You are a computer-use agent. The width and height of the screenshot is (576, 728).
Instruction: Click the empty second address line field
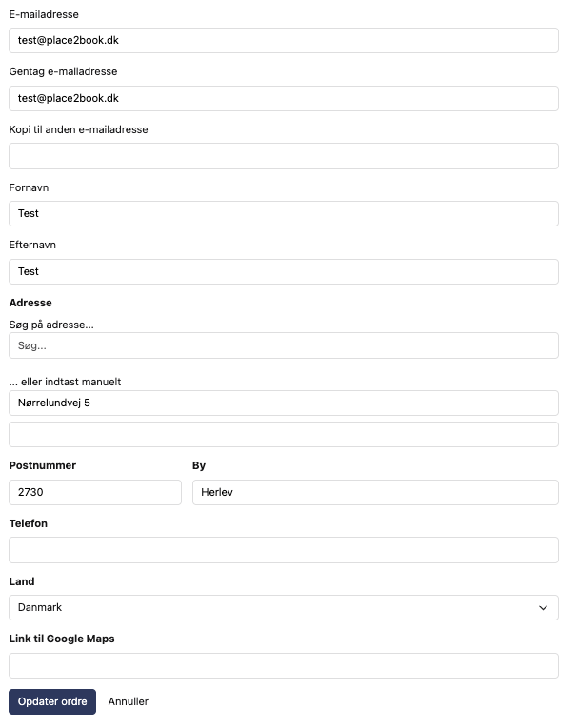pos(283,434)
